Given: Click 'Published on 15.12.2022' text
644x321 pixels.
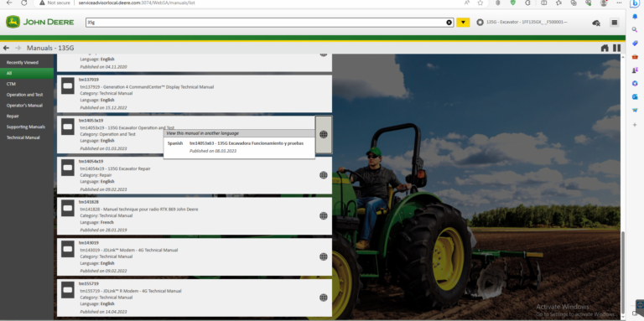Looking at the screenshot, I should [103, 107].
